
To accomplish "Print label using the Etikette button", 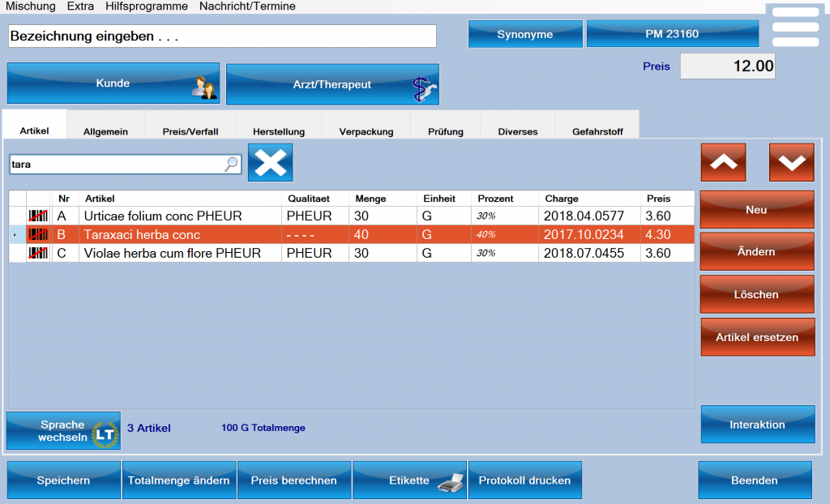I will (409, 481).
